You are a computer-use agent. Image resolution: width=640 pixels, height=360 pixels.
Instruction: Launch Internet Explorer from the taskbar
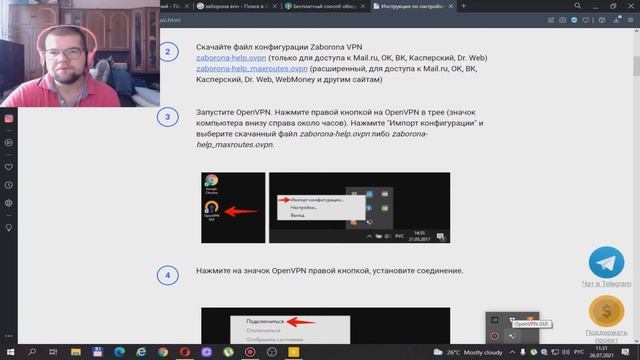click(x=141, y=352)
